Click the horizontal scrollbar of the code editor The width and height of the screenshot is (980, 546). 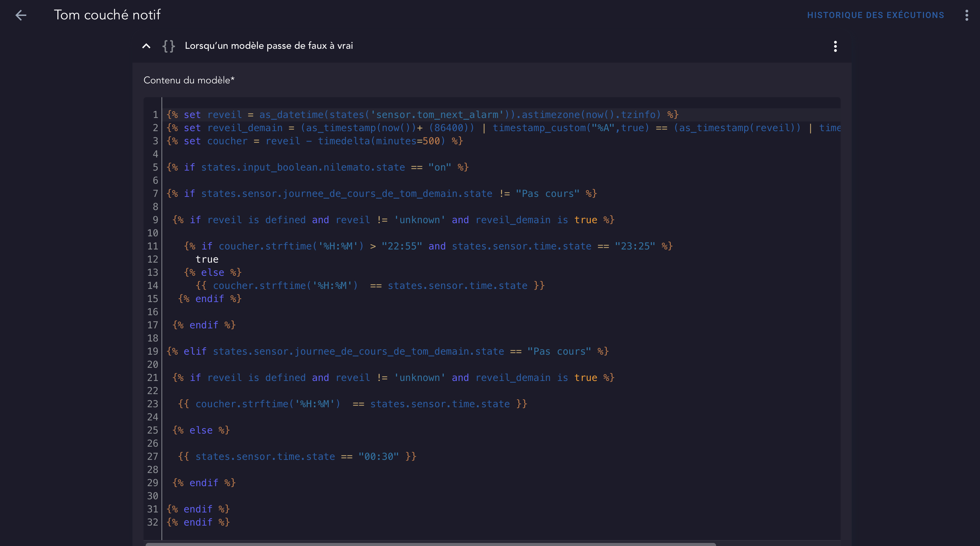coord(430,544)
